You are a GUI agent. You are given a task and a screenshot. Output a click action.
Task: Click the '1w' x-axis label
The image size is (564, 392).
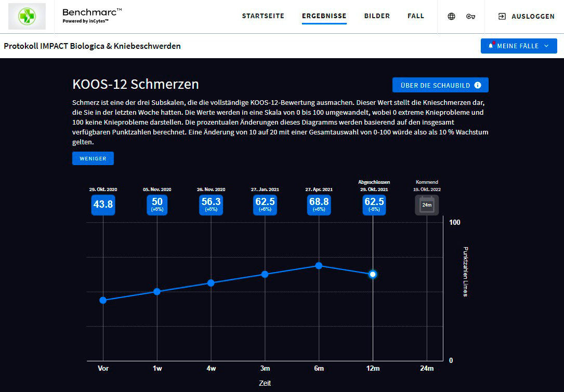157,368
